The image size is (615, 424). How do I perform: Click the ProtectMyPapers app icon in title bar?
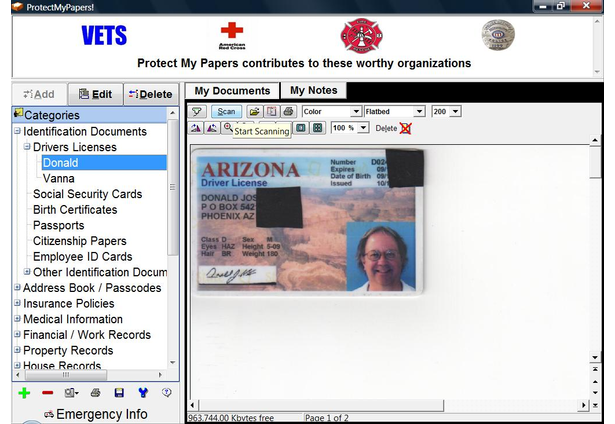tap(17, 7)
